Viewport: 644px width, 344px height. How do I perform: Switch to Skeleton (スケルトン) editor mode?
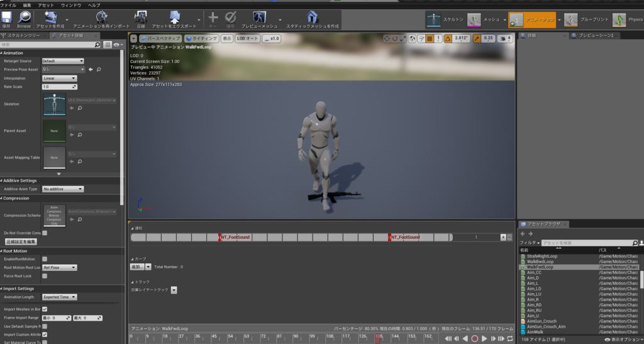434,19
